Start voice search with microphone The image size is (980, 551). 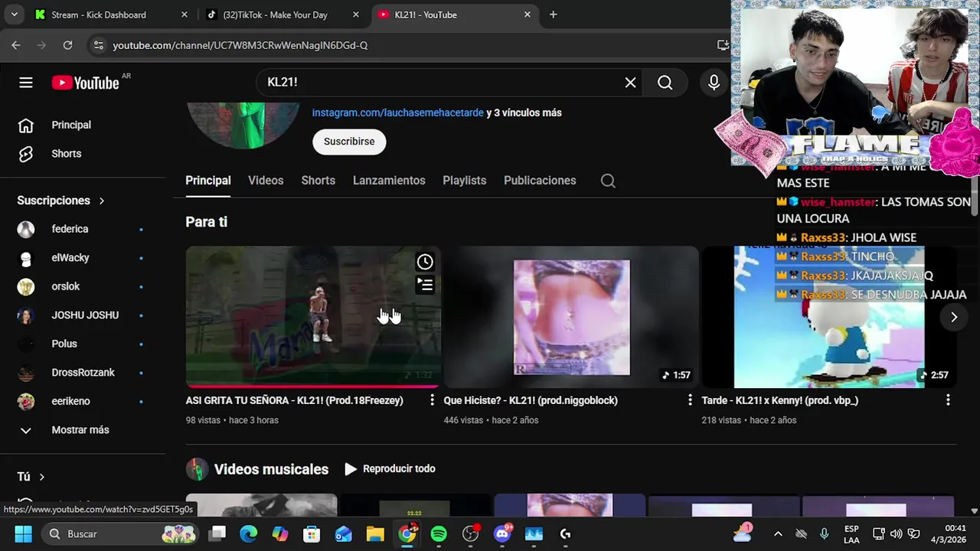tap(714, 83)
